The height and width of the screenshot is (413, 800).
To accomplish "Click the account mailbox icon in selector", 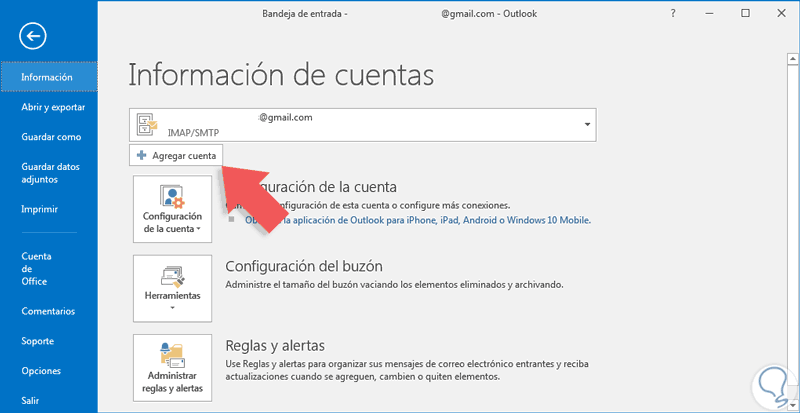I will [x=147, y=125].
